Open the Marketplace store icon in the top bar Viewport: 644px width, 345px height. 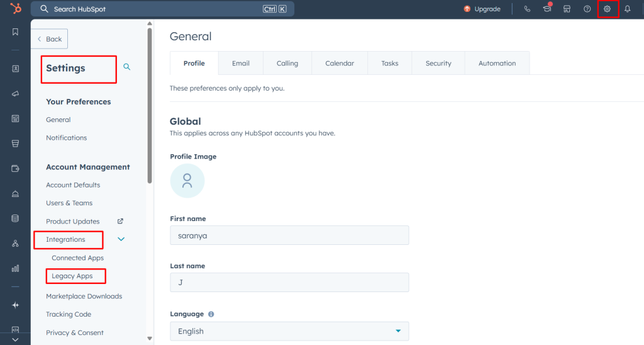[567, 9]
